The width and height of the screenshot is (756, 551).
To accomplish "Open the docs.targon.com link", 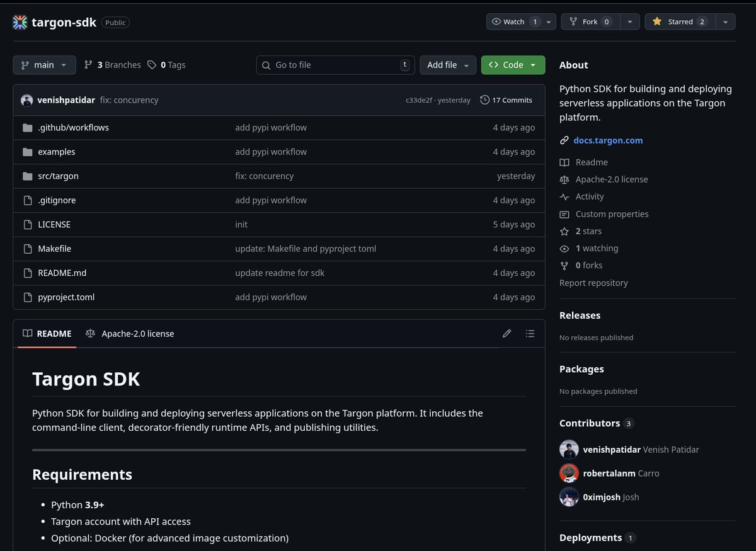I will point(607,140).
